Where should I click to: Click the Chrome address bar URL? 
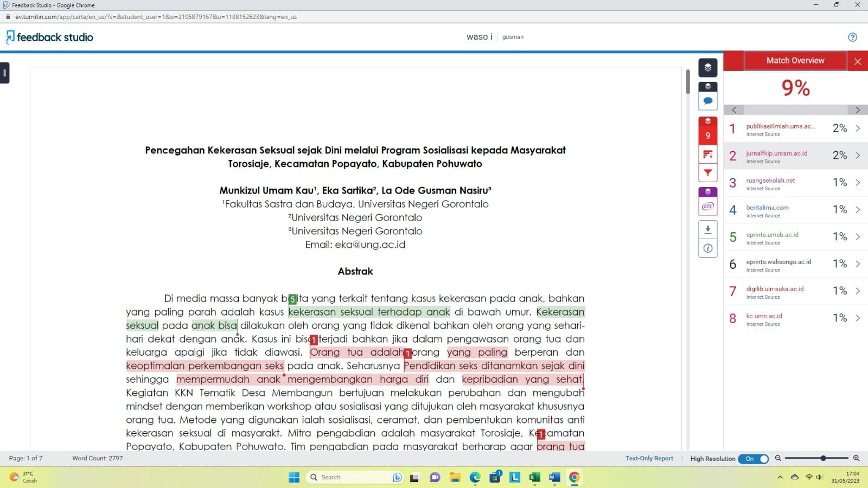pos(156,17)
